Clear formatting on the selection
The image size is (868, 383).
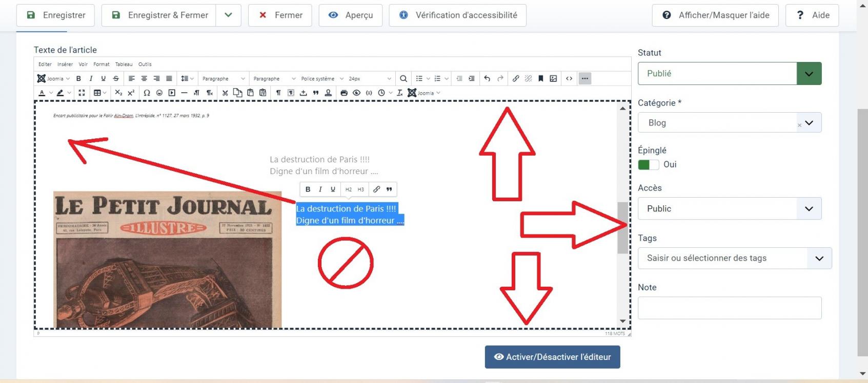coord(400,93)
